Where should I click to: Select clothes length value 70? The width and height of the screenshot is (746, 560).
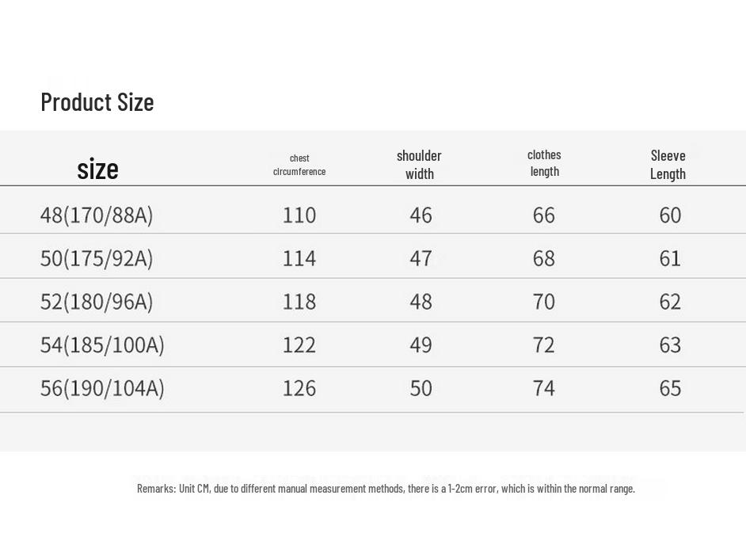pyautogui.click(x=544, y=302)
